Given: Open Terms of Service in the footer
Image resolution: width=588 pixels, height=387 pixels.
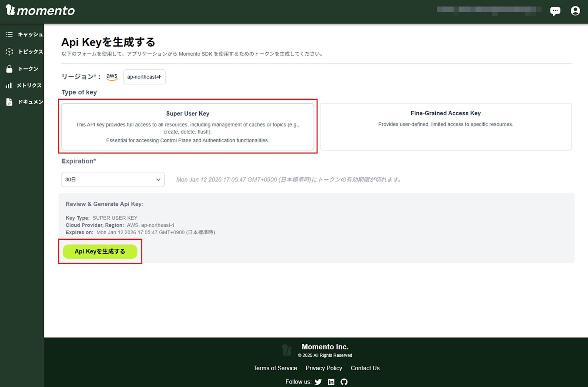Looking at the screenshot, I should click(275, 368).
